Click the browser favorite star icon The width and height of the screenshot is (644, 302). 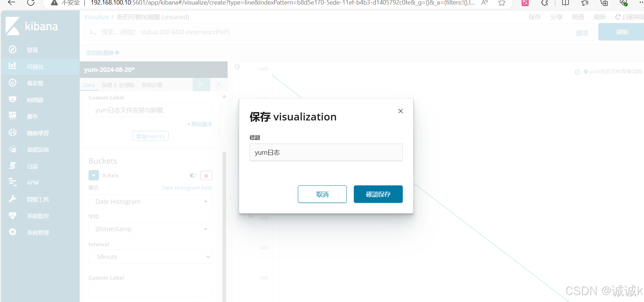coord(502,3)
